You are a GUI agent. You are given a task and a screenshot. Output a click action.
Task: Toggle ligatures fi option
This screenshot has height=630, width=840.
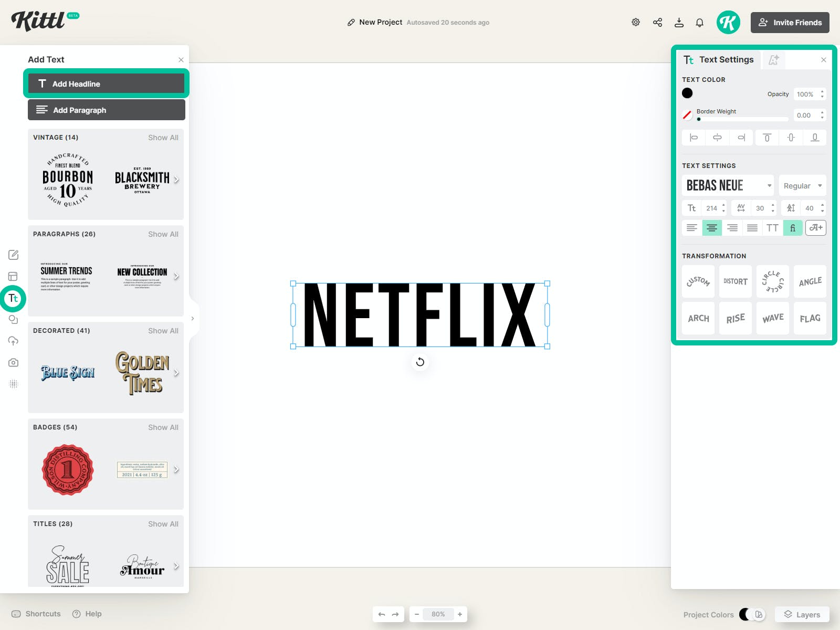[x=793, y=228]
